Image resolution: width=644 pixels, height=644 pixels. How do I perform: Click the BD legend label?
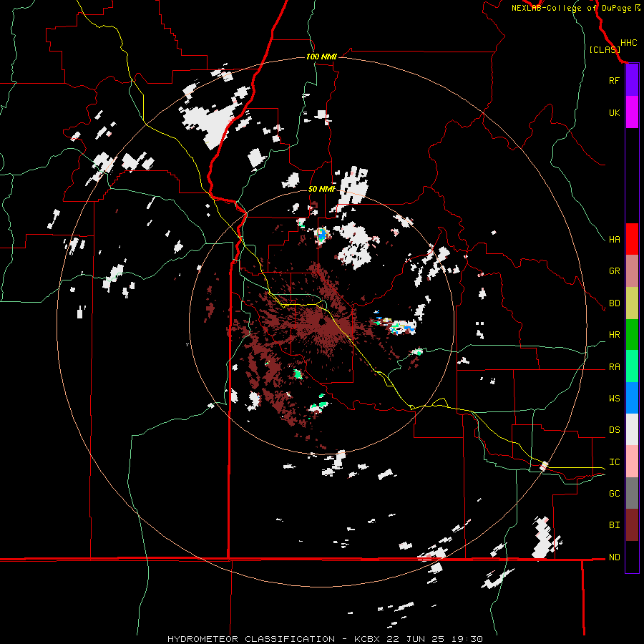tap(614, 303)
